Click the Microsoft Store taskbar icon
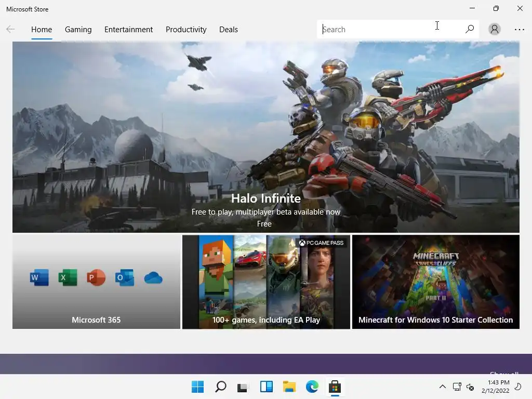The height and width of the screenshot is (399, 532). (x=335, y=387)
